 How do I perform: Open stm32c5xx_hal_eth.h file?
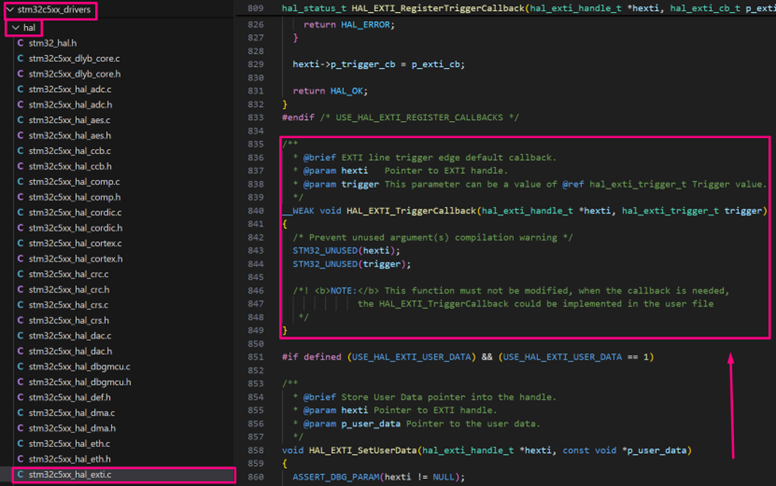pos(70,459)
